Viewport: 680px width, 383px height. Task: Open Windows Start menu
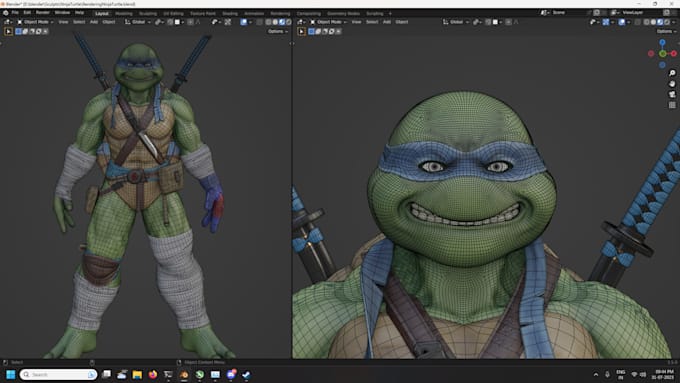click(11, 374)
